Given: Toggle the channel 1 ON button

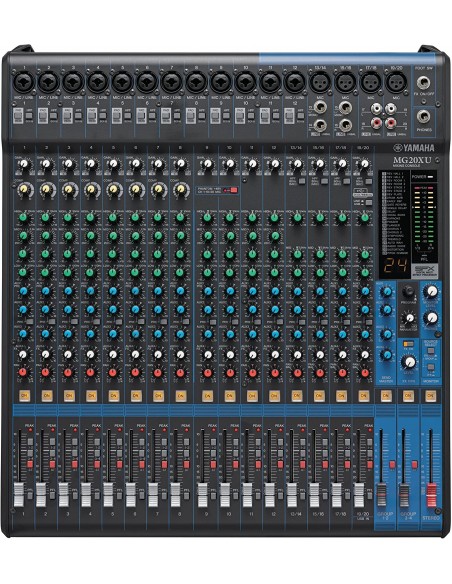Looking at the screenshot, I should pyautogui.click(x=25, y=395).
